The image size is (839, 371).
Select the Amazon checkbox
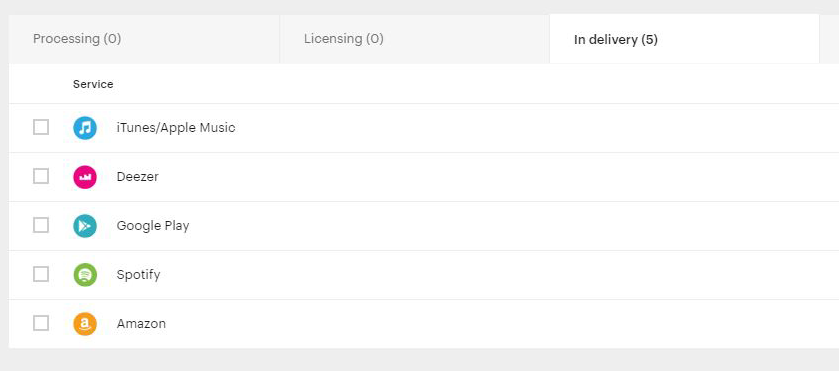pyautogui.click(x=41, y=323)
